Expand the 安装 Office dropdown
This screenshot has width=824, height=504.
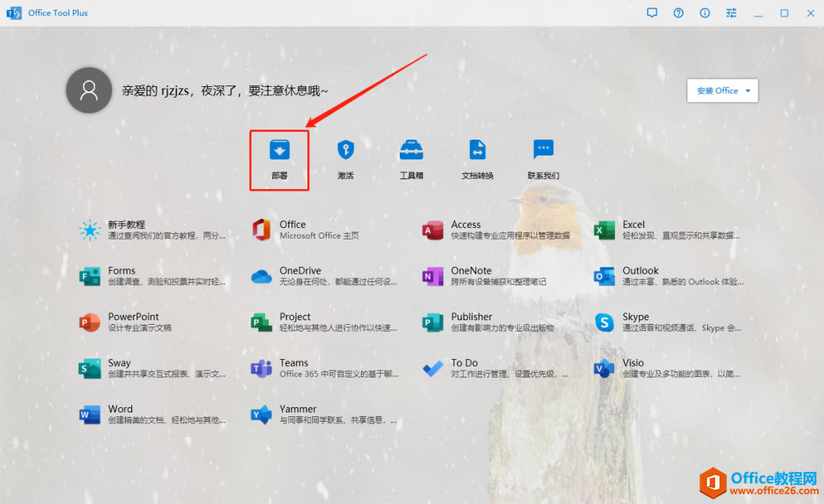723,91
